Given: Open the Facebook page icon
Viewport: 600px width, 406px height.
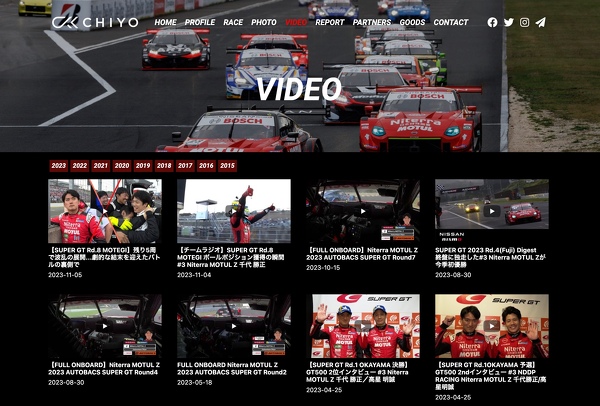Looking at the screenshot, I should point(492,22).
